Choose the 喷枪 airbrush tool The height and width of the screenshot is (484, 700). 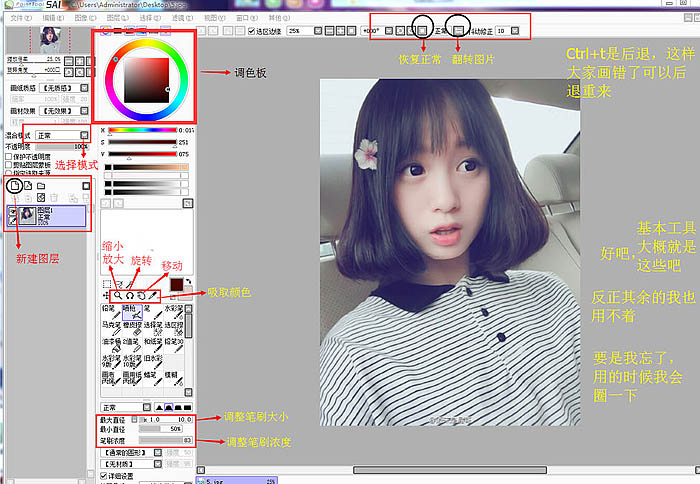point(132,312)
